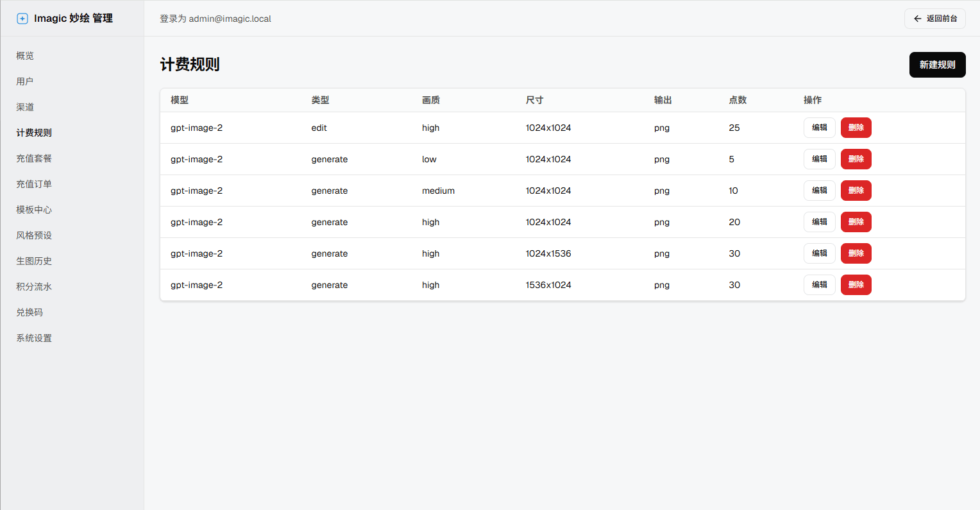
Task: Edit the generate high 1024x1536 rule
Action: (820, 253)
